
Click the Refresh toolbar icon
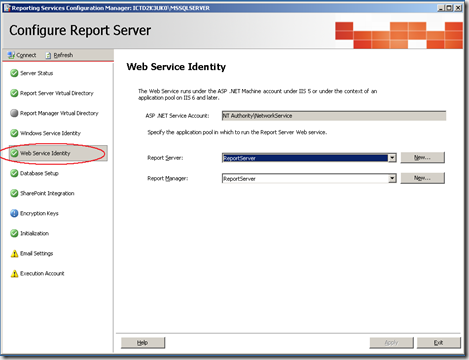48,55
